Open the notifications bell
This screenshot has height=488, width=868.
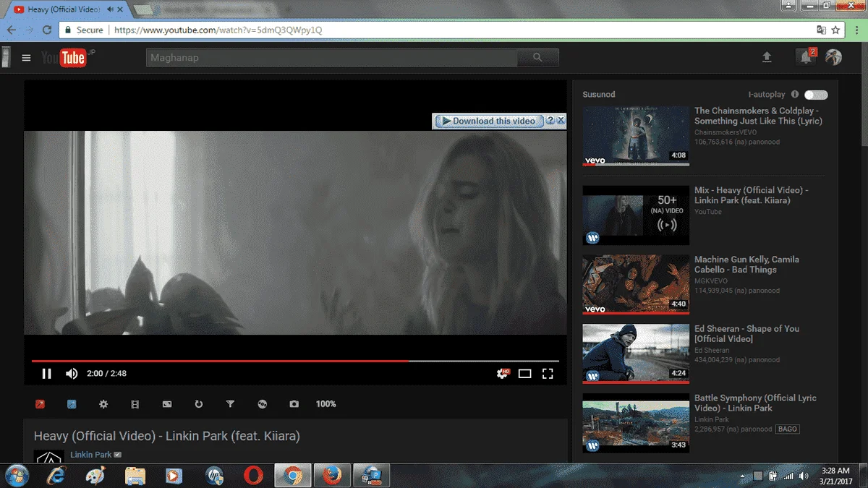click(x=806, y=58)
